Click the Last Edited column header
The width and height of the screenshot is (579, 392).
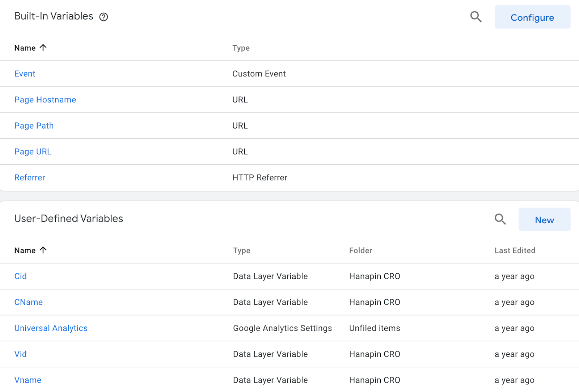[515, 250]
